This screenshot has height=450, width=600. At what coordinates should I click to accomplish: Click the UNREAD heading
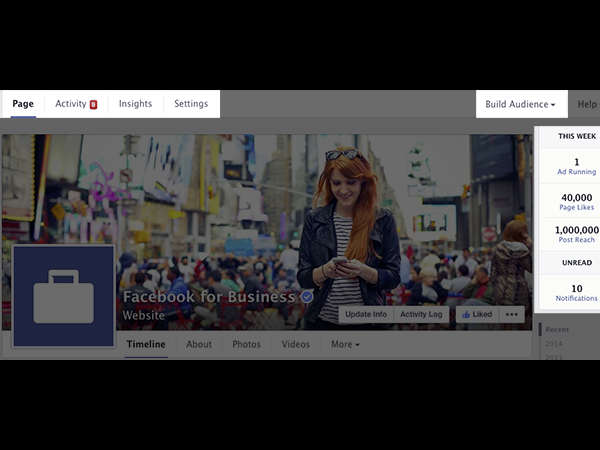pyautogui.click(x=577, y=262)
